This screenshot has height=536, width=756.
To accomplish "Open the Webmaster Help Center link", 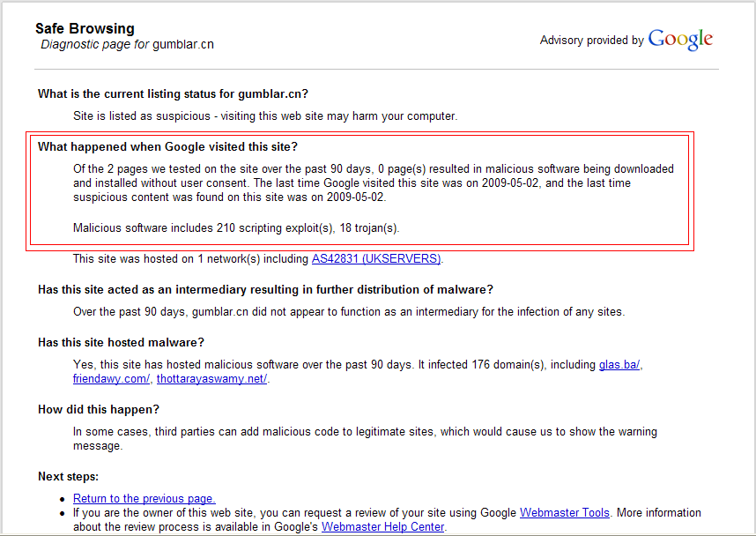I will tap(382, 527).
